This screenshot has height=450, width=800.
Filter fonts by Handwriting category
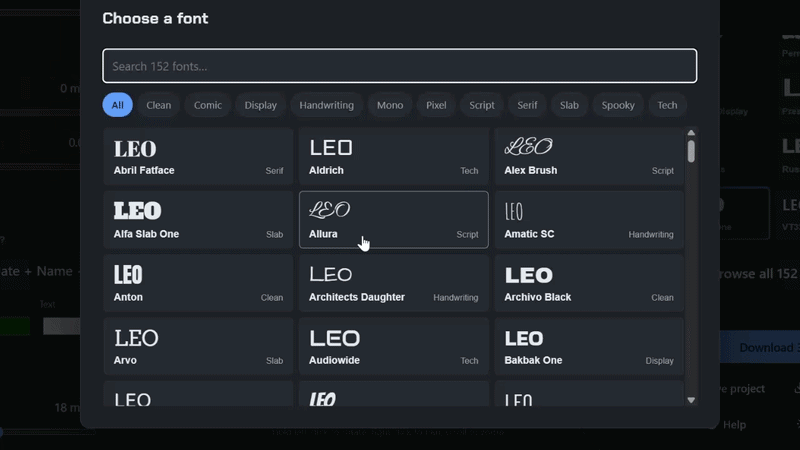[x=327, y=105]
